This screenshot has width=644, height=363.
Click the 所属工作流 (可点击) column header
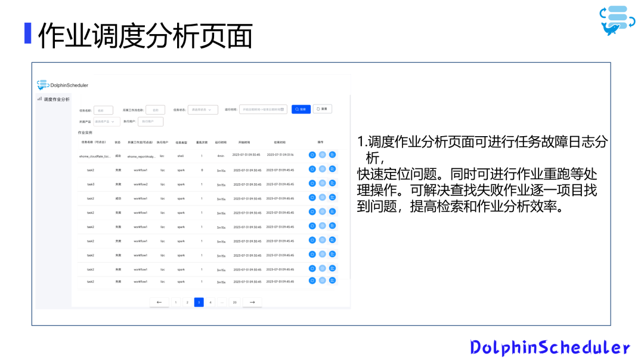(x=140, y=142)
